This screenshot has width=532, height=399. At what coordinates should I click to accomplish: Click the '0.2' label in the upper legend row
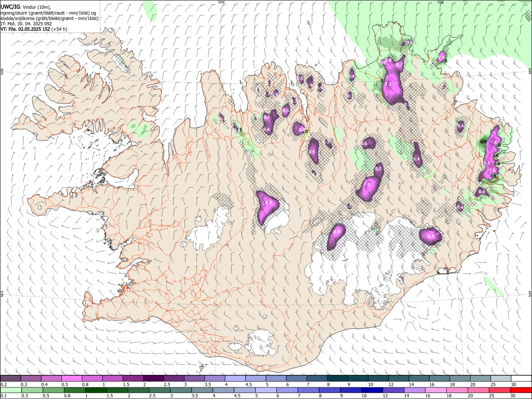point(3,384)
